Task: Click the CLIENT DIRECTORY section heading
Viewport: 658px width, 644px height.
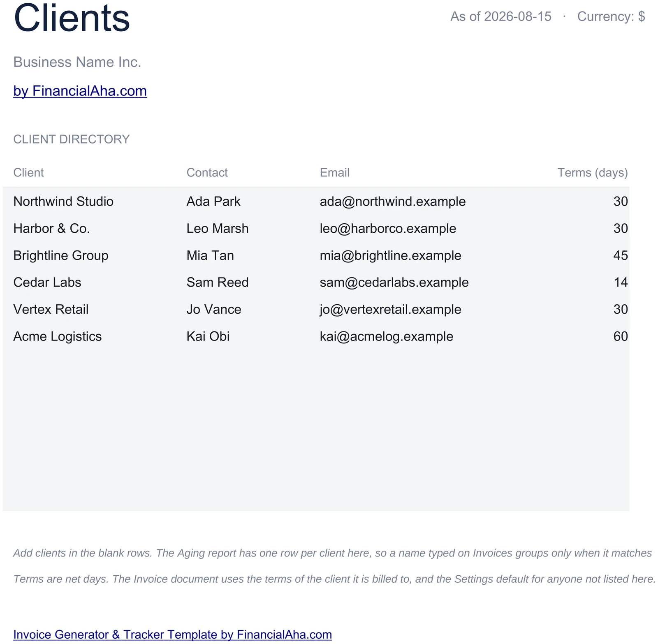Action: coord(72,139)
